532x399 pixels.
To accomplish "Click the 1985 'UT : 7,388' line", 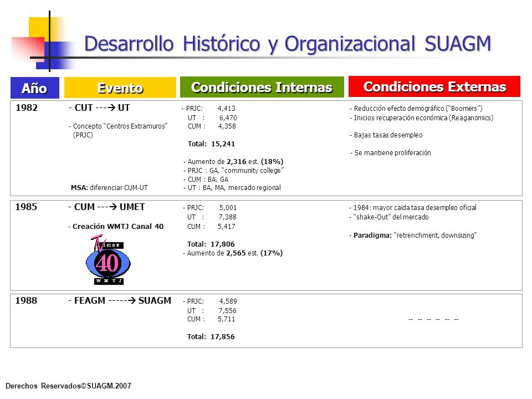I will [212, 217].
